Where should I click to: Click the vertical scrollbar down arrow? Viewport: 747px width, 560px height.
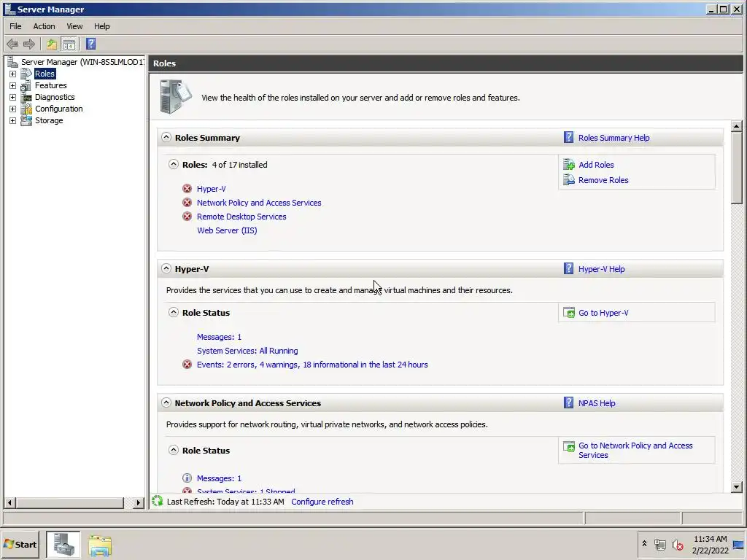click(736, 486)
